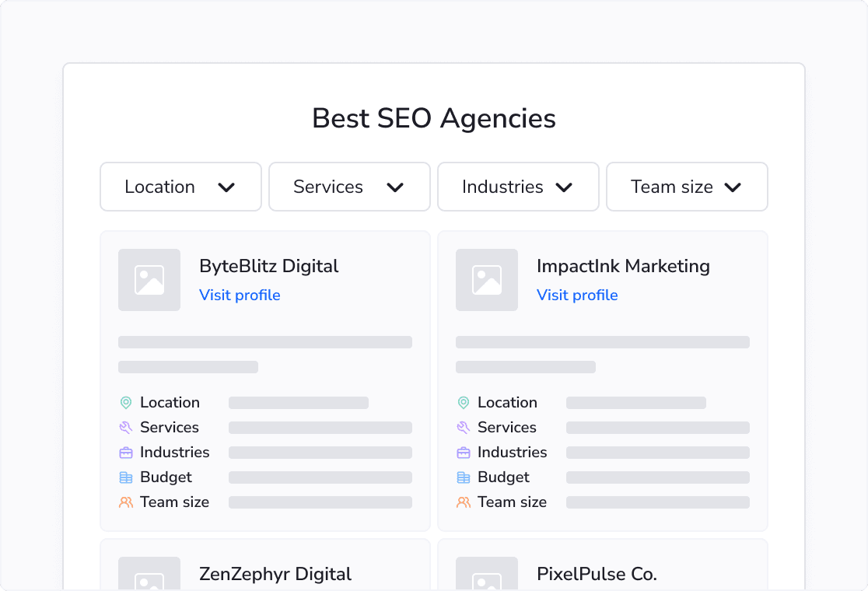Click Services label in ImpactInk Marketing card
The width and height of the screenshot is (868, 591).
(507, 427)
